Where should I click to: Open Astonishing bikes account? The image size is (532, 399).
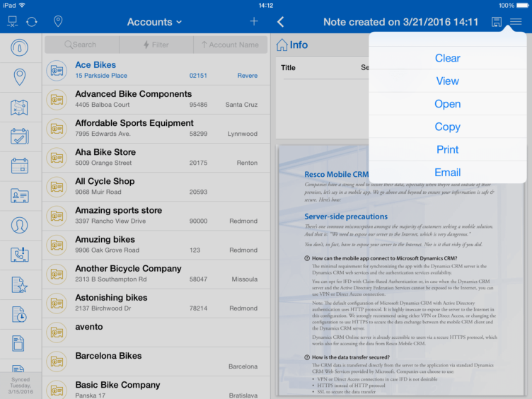(x=156, y=303)
